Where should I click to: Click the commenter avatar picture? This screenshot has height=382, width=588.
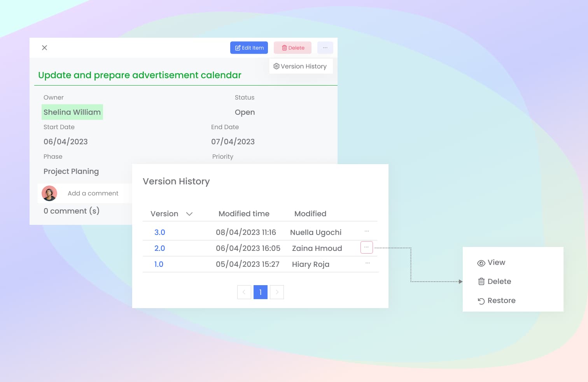point(49,193)
